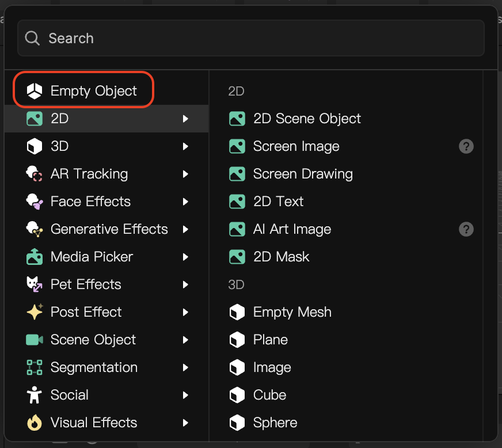Screen dimensions: 502x448
Task: Click the Pet Effects cat icon
Action: (35, 284)
